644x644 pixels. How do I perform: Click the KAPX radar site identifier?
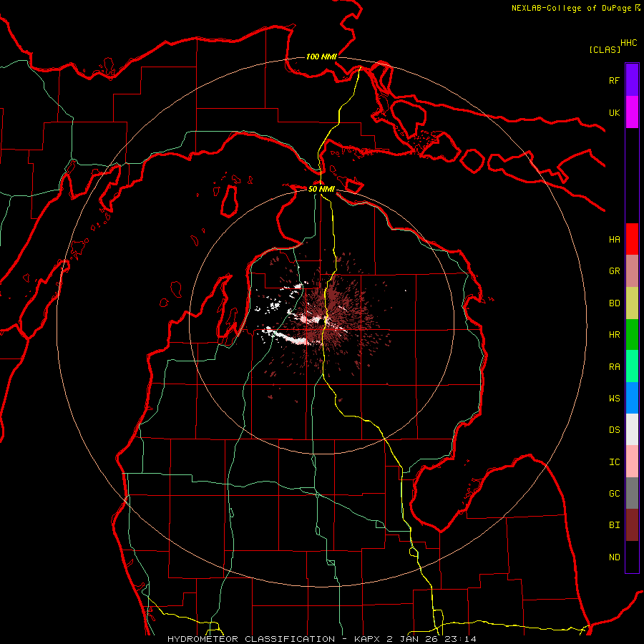coord(368,639)
